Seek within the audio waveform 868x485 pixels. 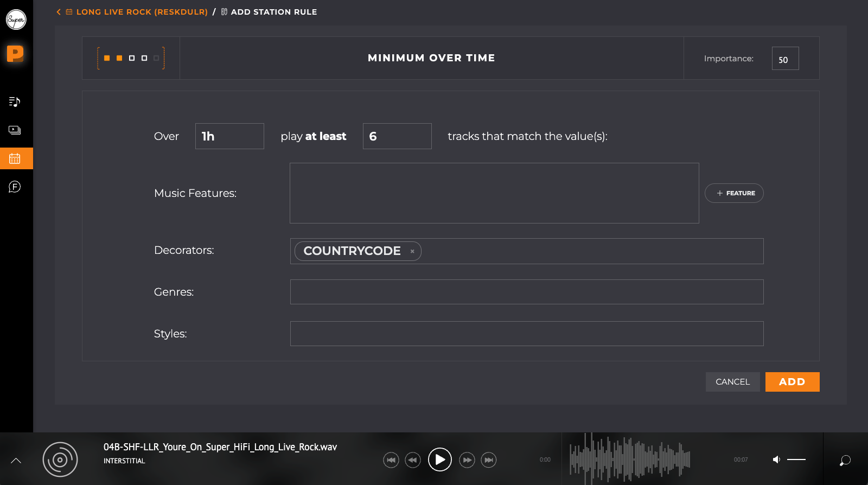pos(630,460)
